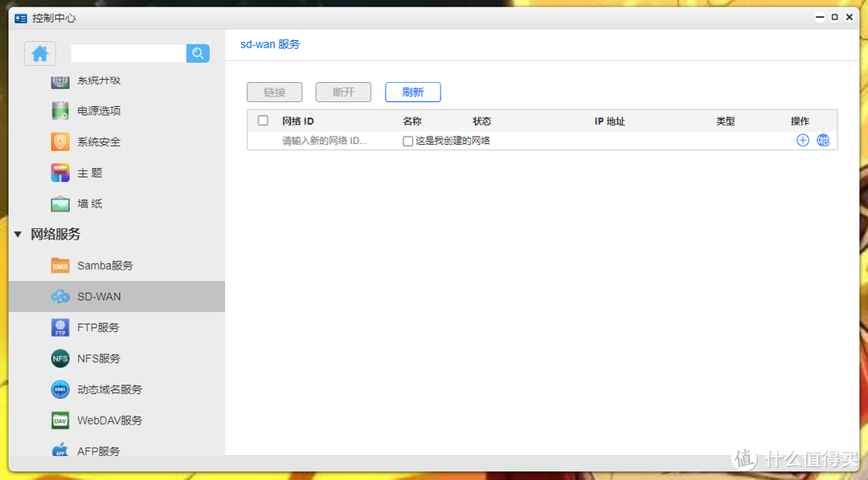Click the home icon above the sidebar
This screenshot has height=480, width=868.
(39, 53)
